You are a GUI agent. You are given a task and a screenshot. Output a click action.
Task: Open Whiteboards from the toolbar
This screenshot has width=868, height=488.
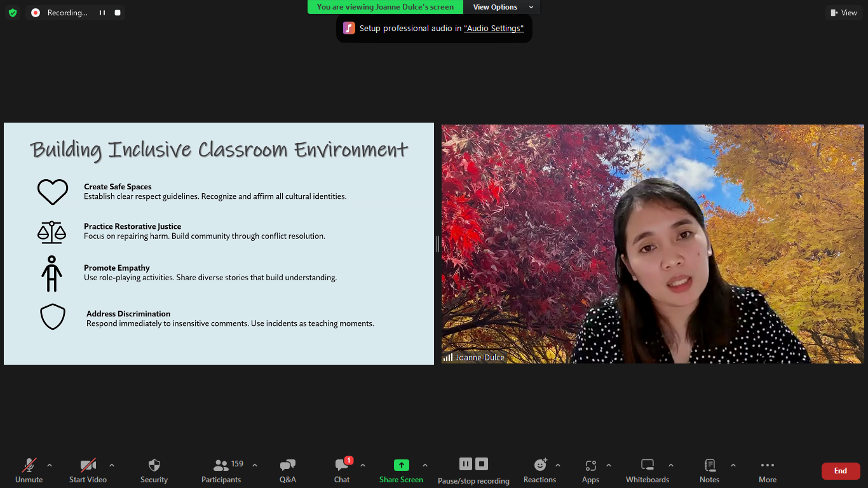click(648, 465)
